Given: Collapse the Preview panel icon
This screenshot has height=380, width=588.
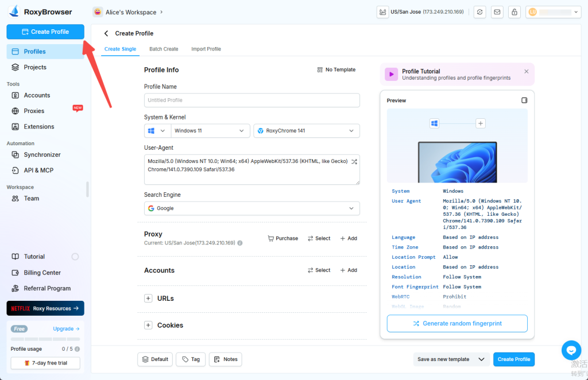Looking at the screenshot, I should pos(524,100).
